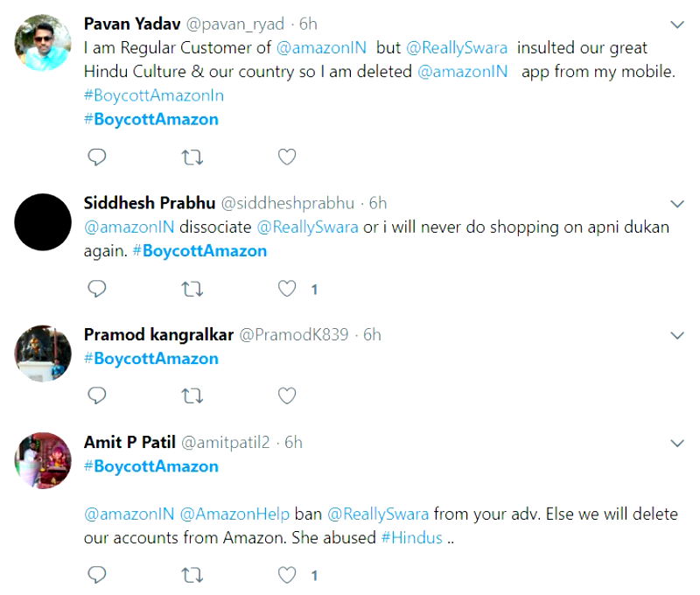Expand Siddhesh Prabhu's tweet options menu
The width and height of the screenshot is (700, 595).
click(x=676, y=204)
